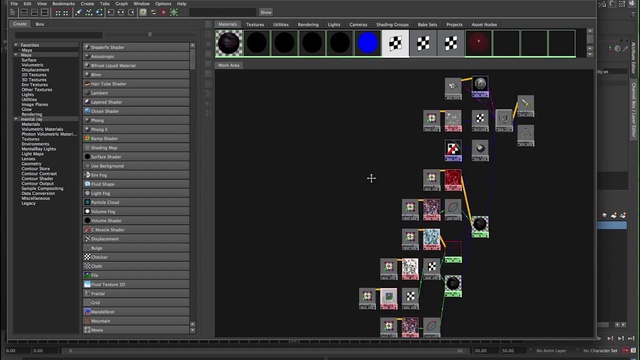The image size is (640, 360).
Task: Show bottom tabs only layout icon
Action: click(34, 12)
